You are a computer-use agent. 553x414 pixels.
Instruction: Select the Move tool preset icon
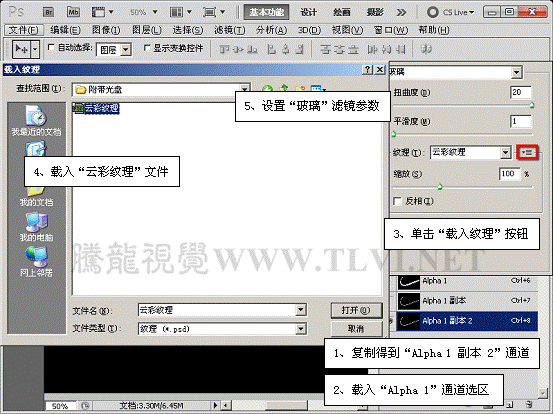point(21,49)
